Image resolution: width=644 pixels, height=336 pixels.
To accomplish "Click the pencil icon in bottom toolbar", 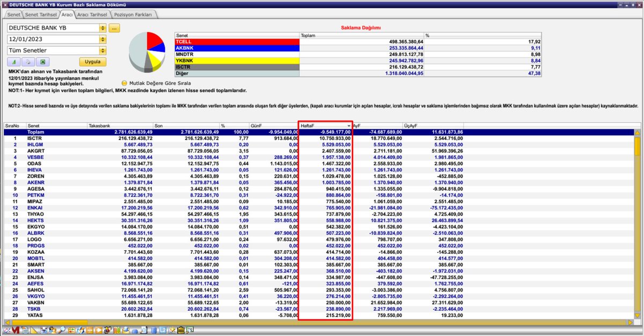I will [x=6, y=330].
